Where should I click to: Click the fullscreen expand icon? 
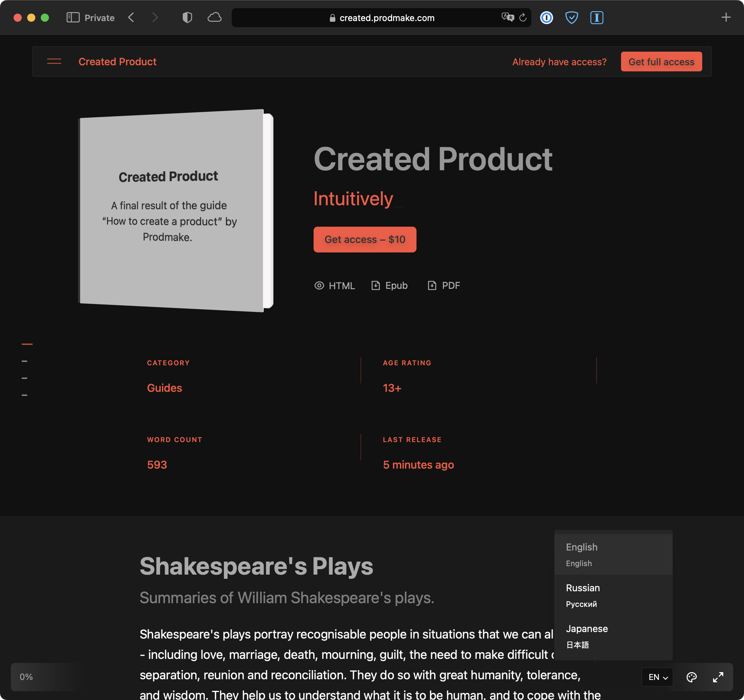[718, 677]
